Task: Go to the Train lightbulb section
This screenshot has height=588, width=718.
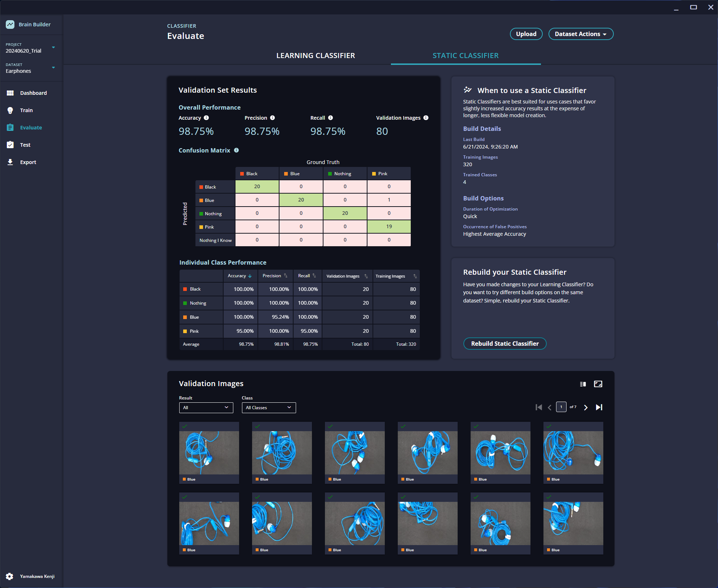Action: click(10, 110)
